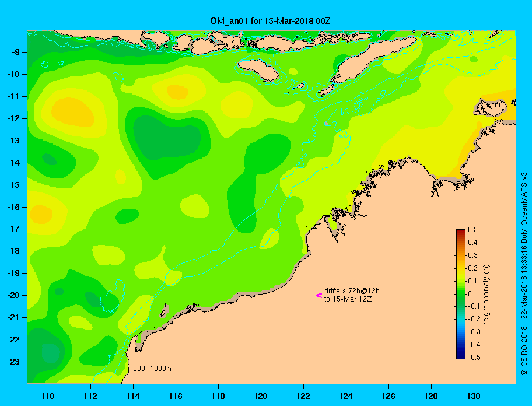
Task: Click the colorbar value 0 label
Action: tap(470, 294)
